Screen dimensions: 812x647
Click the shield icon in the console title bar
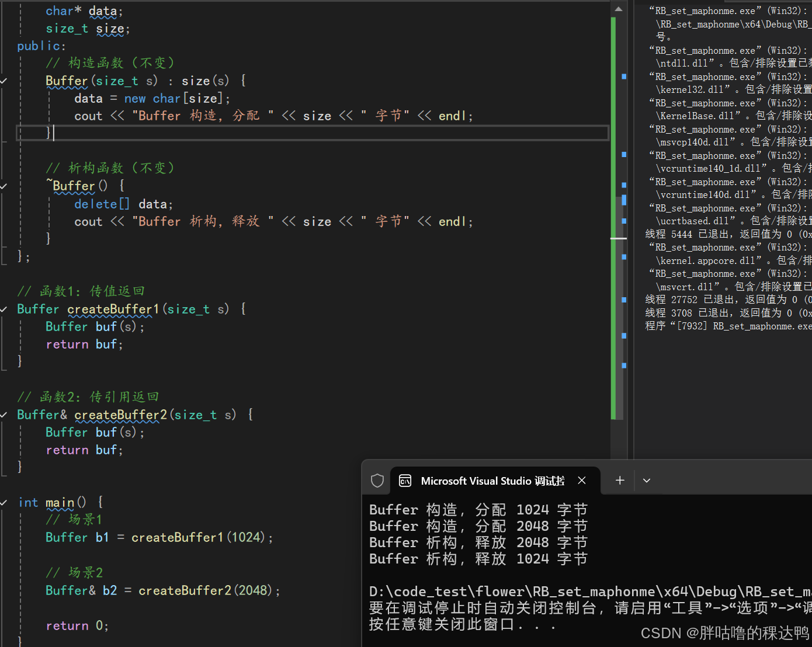coord(377,481)
